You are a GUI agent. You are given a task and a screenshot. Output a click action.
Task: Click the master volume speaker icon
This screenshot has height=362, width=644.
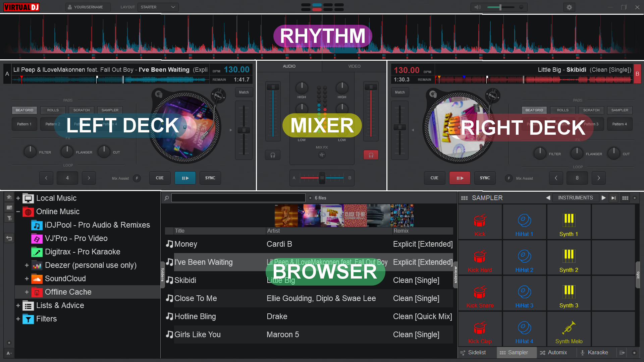[478, 7]
